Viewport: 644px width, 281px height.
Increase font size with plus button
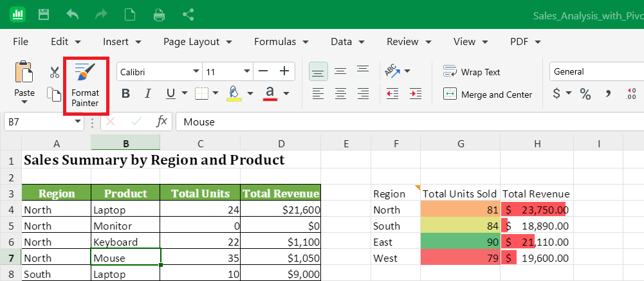tap(284, 71)
